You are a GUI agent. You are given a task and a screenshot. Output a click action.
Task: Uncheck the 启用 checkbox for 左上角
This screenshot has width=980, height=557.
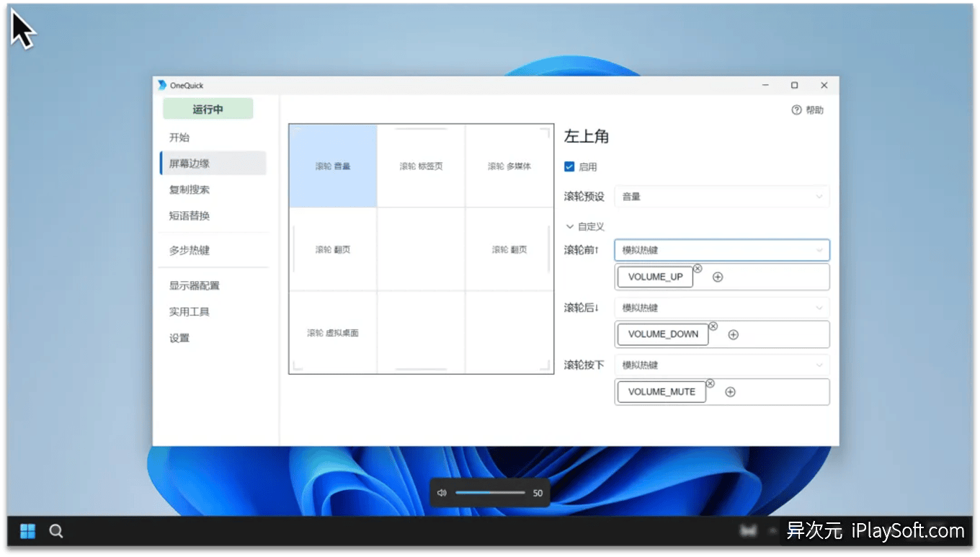(x=569, y=166)
